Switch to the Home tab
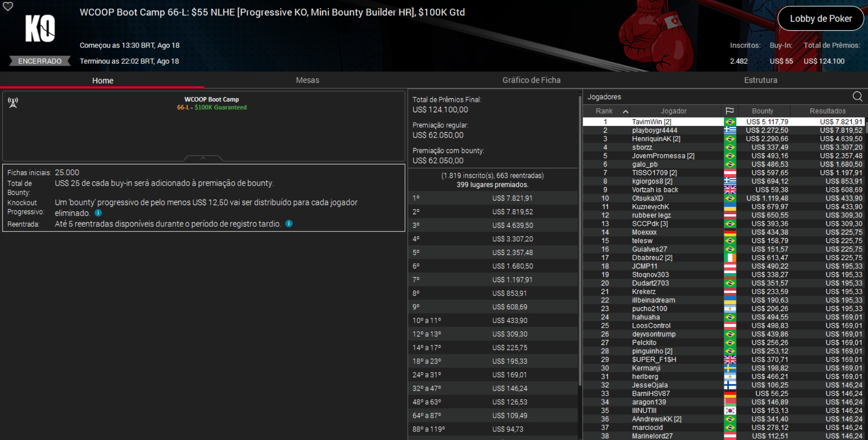This screenshot has width=868, height=440. click(103, 81)
